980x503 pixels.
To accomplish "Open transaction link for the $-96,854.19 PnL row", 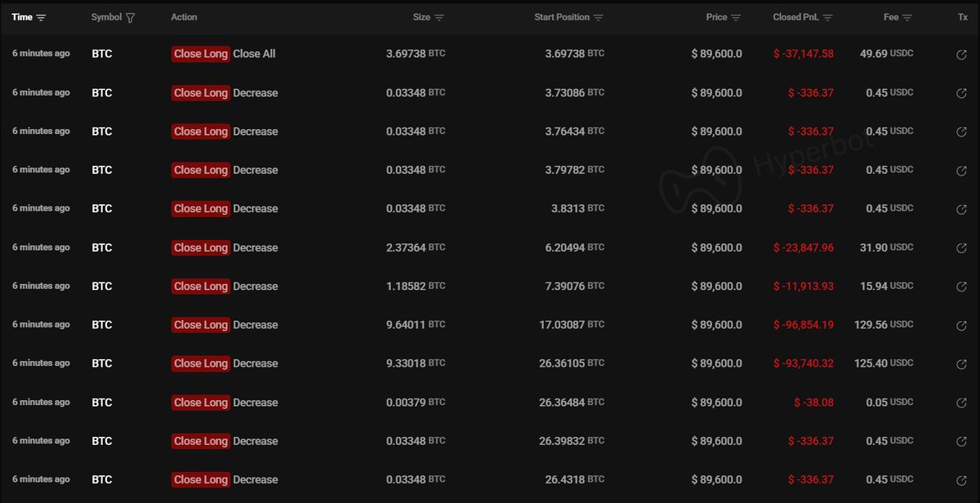I will click(961, 325).
